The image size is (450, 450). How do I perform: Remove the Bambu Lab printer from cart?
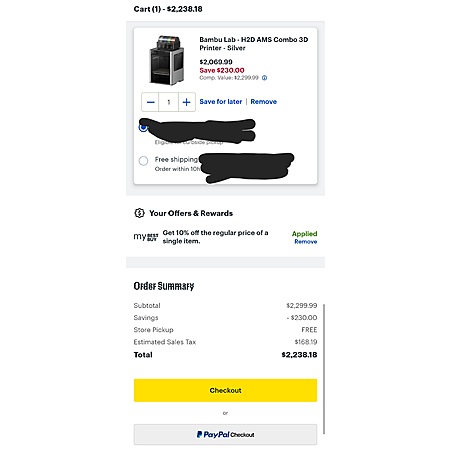click(x=264, y=102)
